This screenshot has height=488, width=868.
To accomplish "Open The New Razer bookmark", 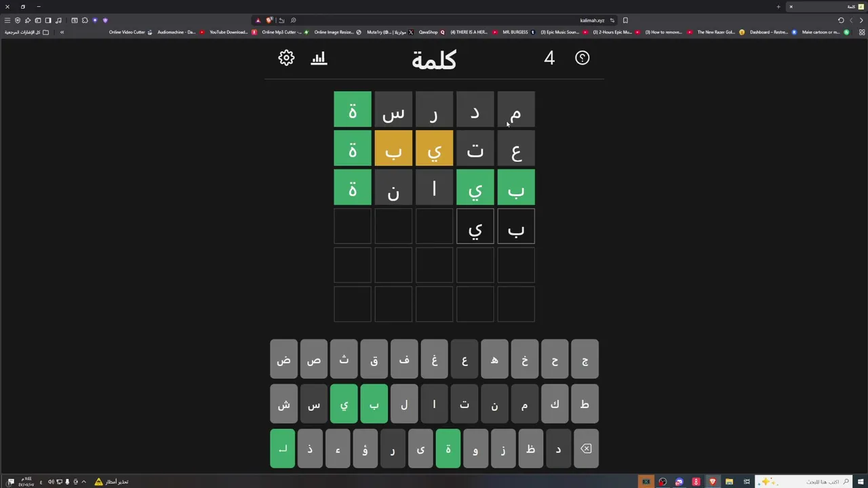I will 721,32.
